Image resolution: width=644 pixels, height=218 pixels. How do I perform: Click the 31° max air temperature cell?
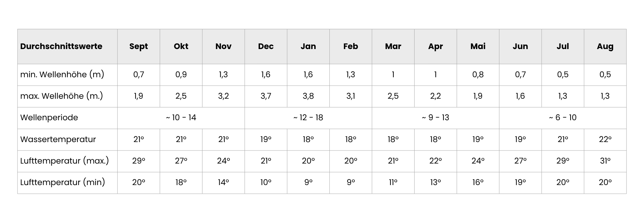pyautogui.click(x=605, y=161)
